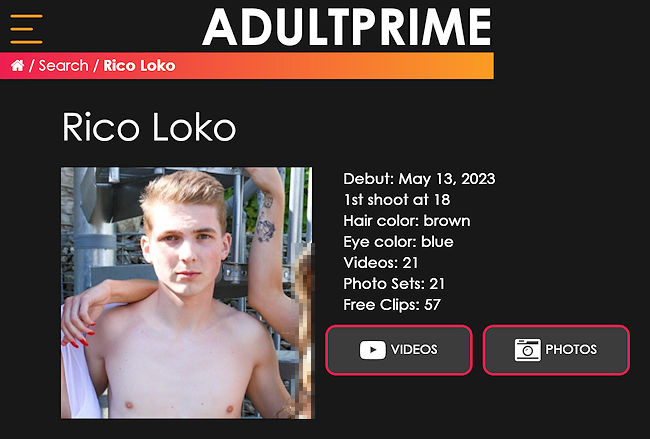
Task: Go to the home icon in breadcrumb
Action: pos(17,65)
